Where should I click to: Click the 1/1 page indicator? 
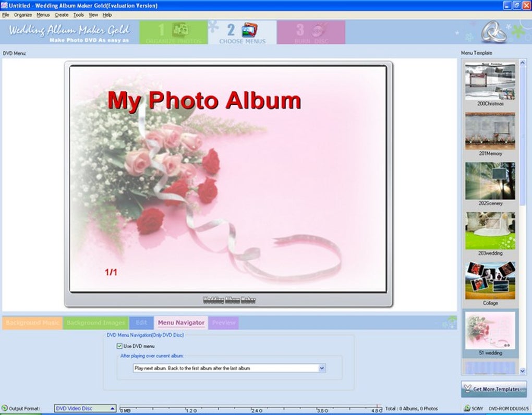(111, 272)
